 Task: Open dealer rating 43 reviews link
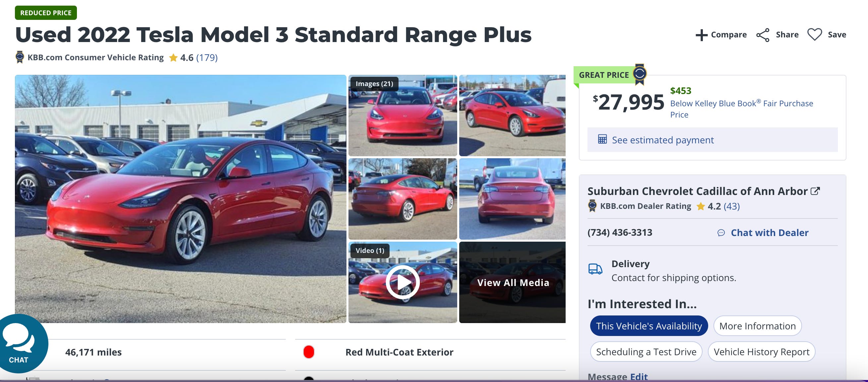pos(731,206)
